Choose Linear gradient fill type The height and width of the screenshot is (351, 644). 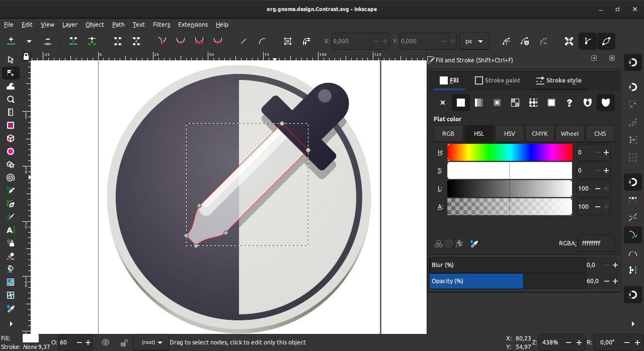479,103
